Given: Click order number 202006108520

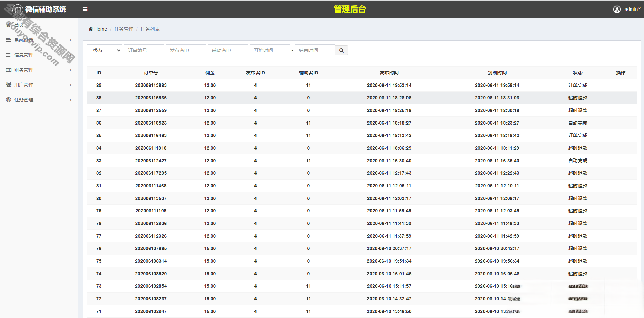Looking at the screenshot, I should click(151, 274).
